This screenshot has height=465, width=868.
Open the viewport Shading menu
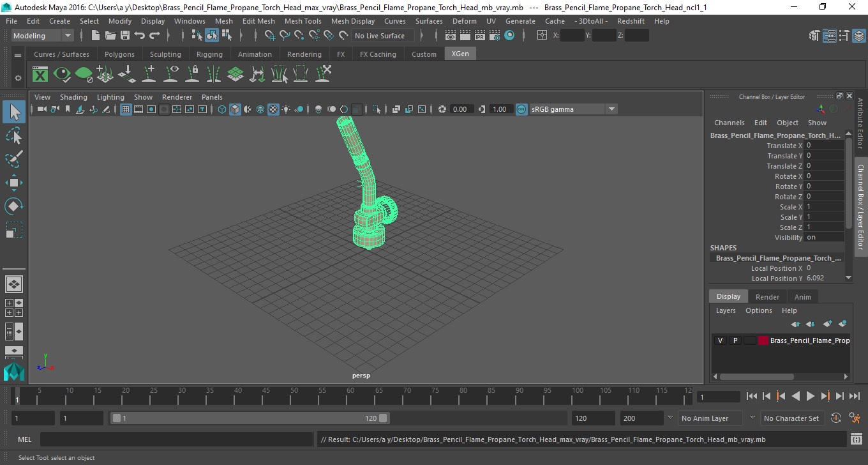(x=73, y=97)
